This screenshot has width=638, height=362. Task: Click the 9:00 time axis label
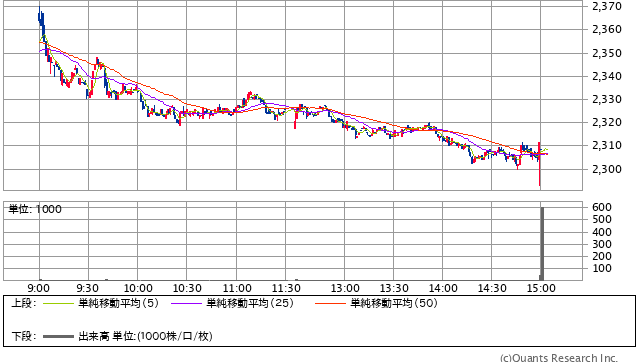(39, 288)
